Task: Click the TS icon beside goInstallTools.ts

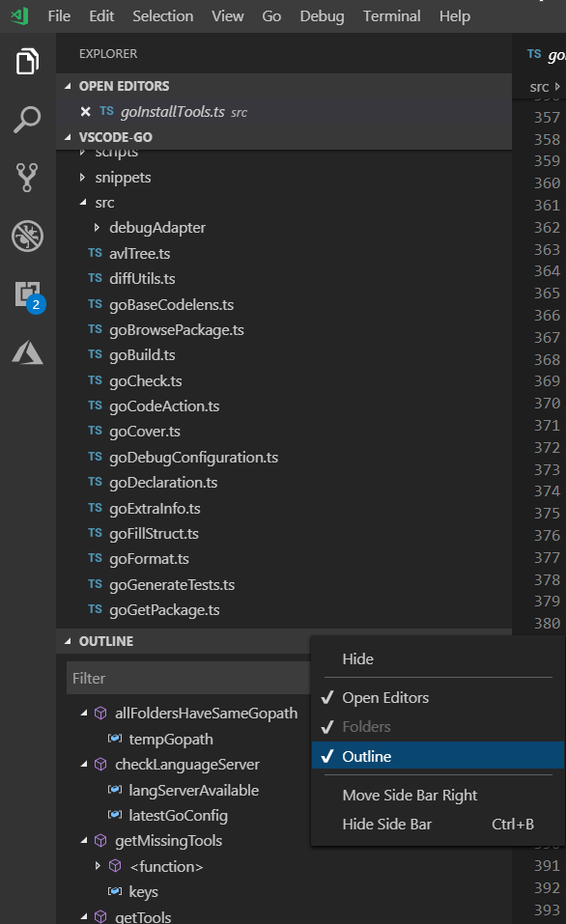Action: click(x=105, y=111)
